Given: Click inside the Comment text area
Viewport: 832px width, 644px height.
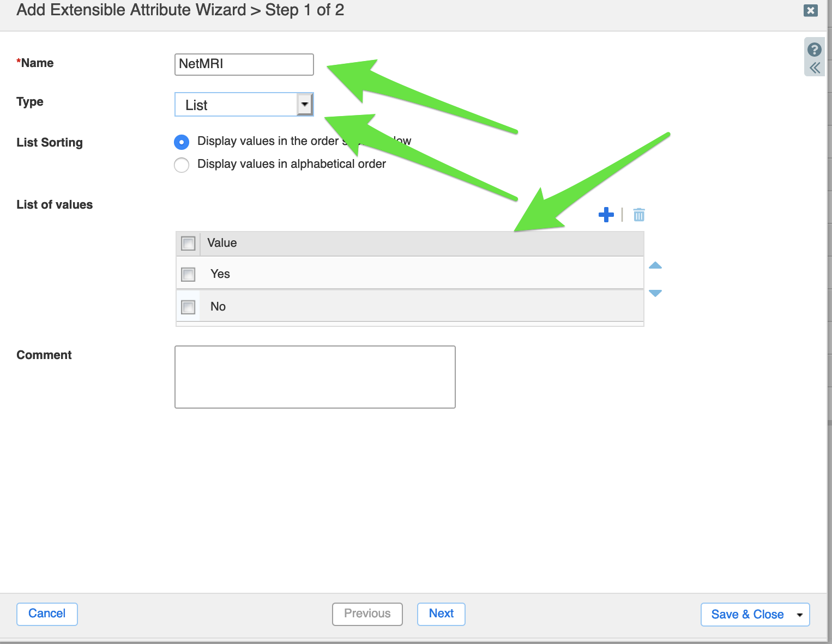Looking at the screenshot, I should point(315,376).
